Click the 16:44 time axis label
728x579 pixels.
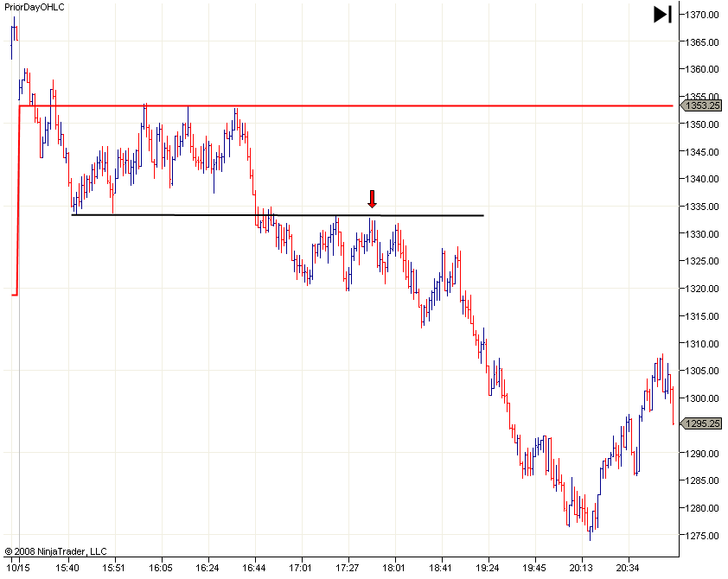pos(254,568)
